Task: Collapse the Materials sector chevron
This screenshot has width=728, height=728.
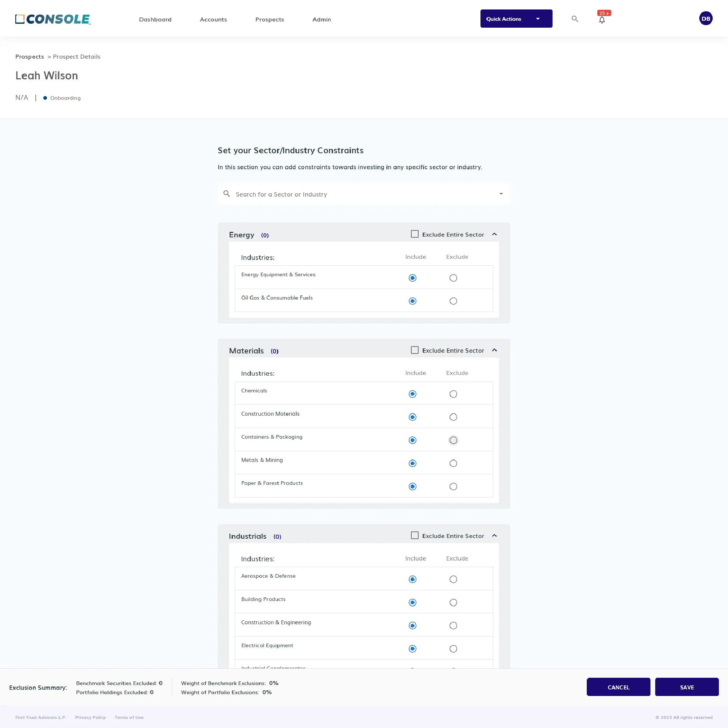Action: point(494,351)
